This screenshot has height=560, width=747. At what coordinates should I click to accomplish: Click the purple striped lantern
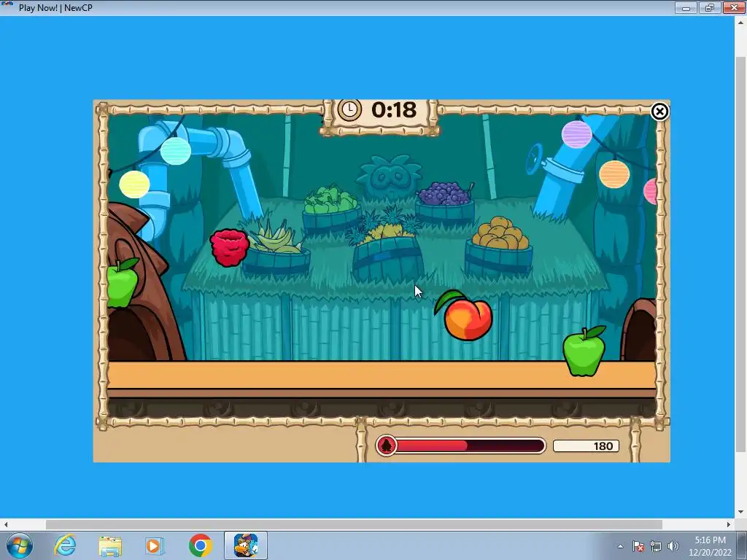[576, 134]
